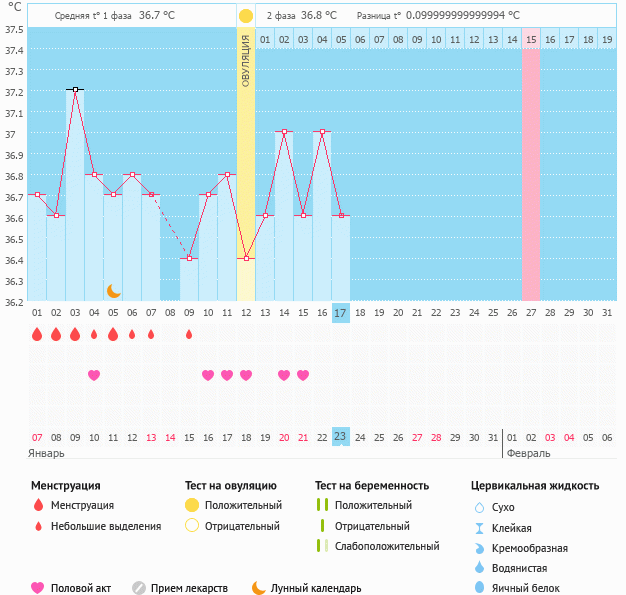Click the small discharge drop under day 09
Image resolution: width=626 pixels, height=595 pixels.
click(x=189, y=335)
